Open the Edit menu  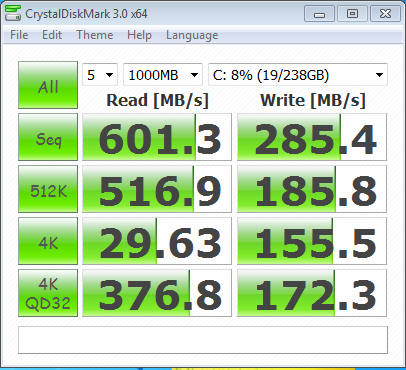[x=52, y=35]
